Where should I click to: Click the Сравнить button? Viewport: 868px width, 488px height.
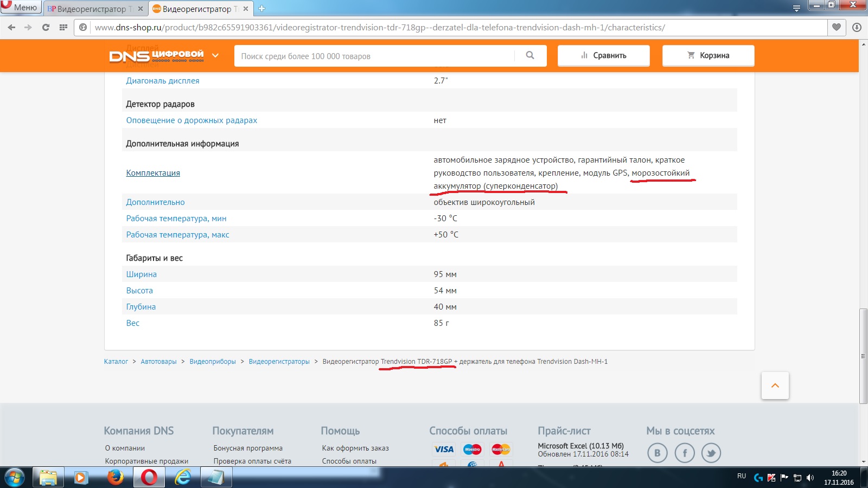point(603,55)
